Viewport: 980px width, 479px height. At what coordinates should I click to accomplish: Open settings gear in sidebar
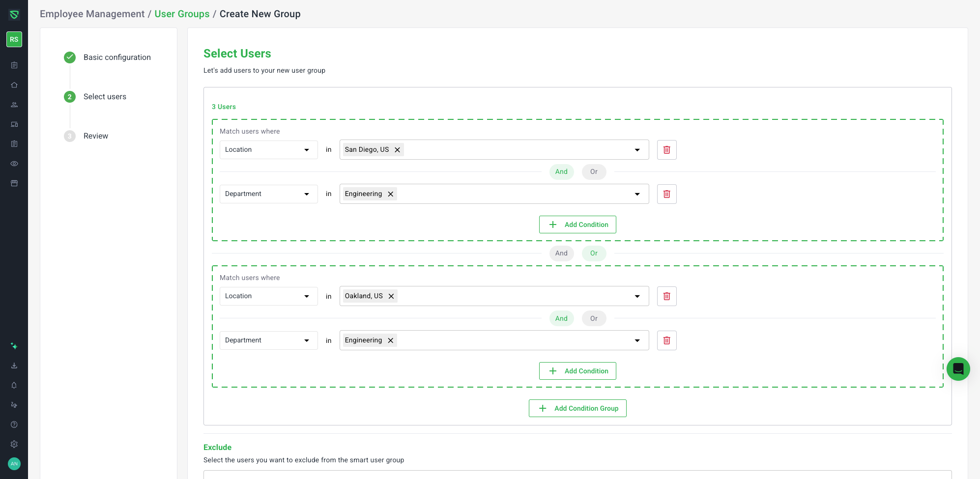coord(14,444)
